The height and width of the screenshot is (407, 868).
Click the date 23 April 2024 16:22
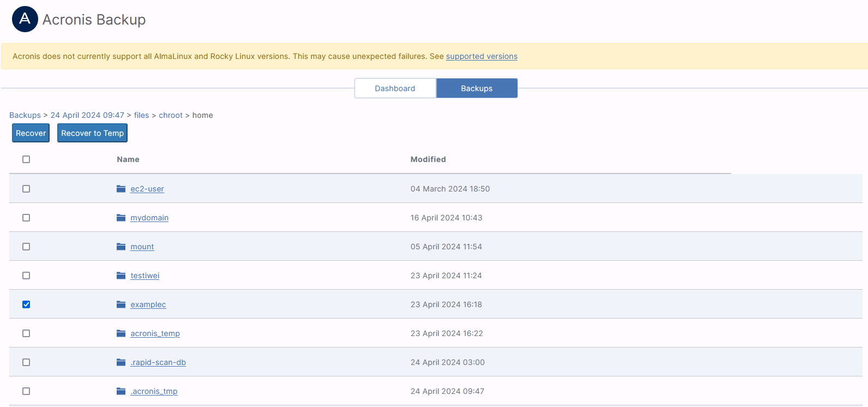pyautogui.click(x=447, y=333)
